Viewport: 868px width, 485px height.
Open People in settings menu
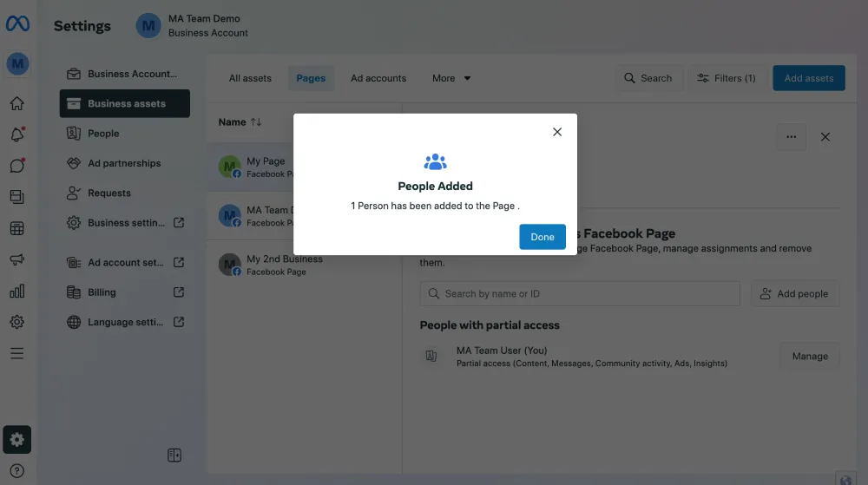pyautogui.click(x=103, y=134)
